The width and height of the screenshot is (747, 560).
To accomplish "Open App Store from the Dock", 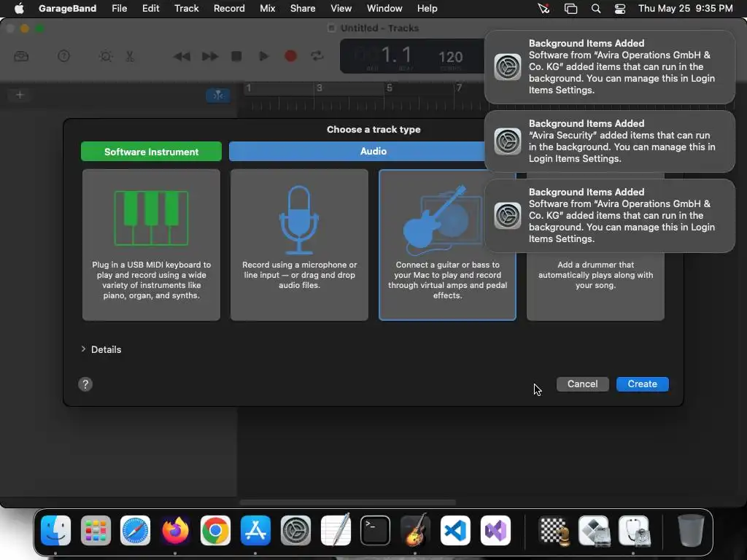I will (255, 531).
